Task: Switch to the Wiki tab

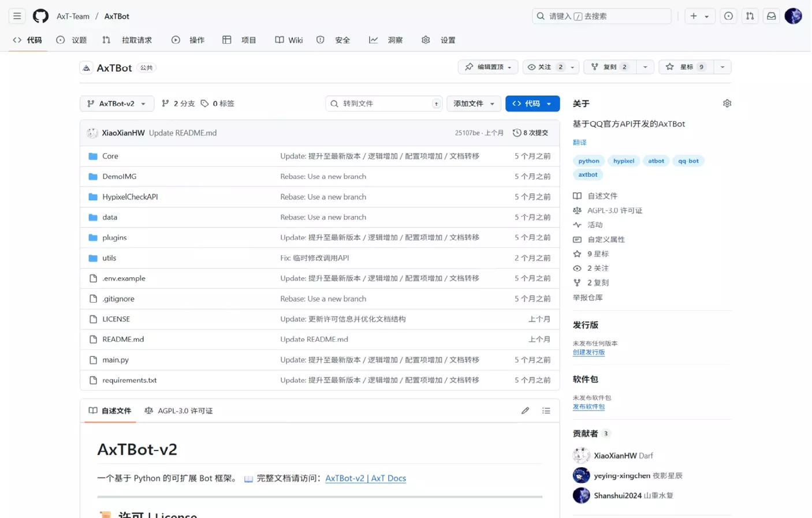Action: point(289,40)
